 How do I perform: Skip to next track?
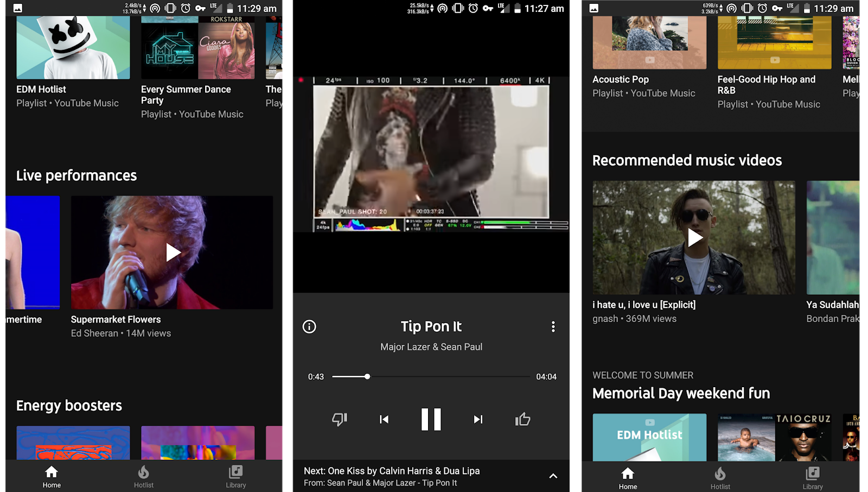pos(478,419)
